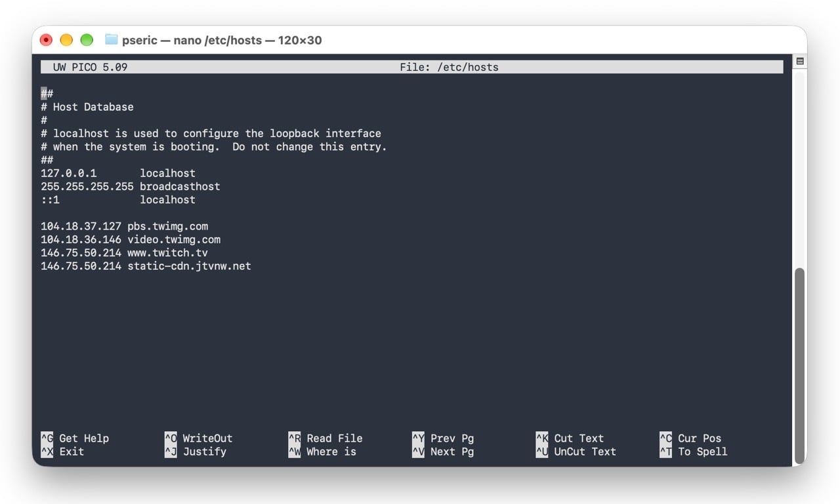Click 'pbs.twimg.com' hostname
This screenshot has height=504, width=840.
[x=167, y=226]
